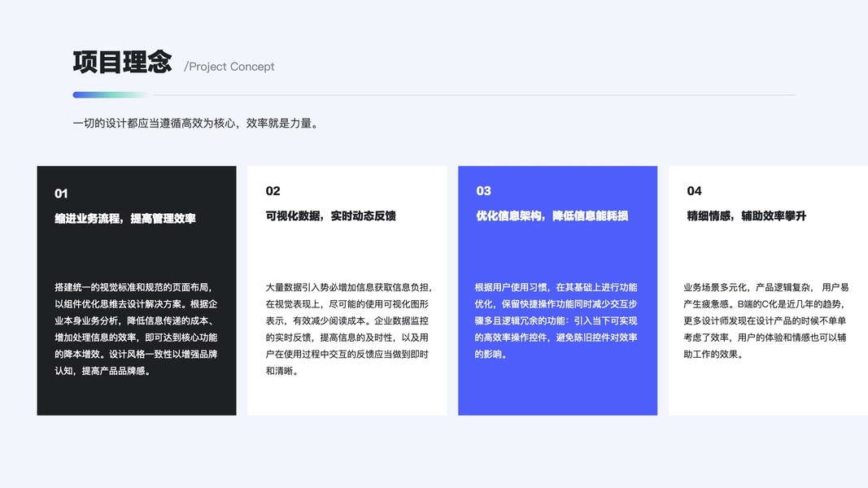Click the heading 可视化数据，实时动态反馈
Viewport: 868px width, 488px height.
tap(331, 216)
